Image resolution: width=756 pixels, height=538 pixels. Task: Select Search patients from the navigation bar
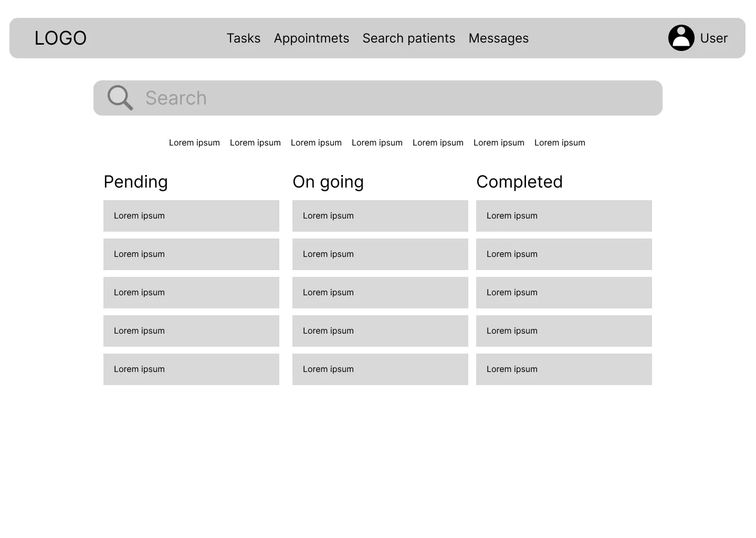(x=408, y=38)
